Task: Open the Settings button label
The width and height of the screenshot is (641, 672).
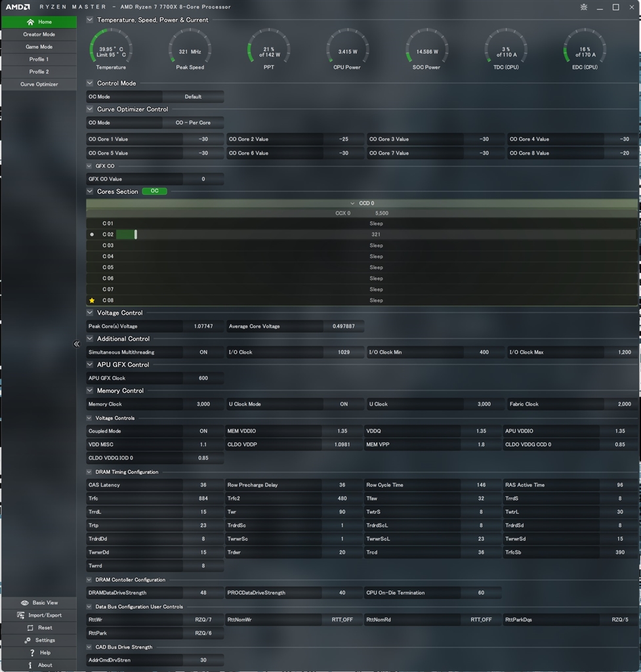Action: tap(45, 640)
